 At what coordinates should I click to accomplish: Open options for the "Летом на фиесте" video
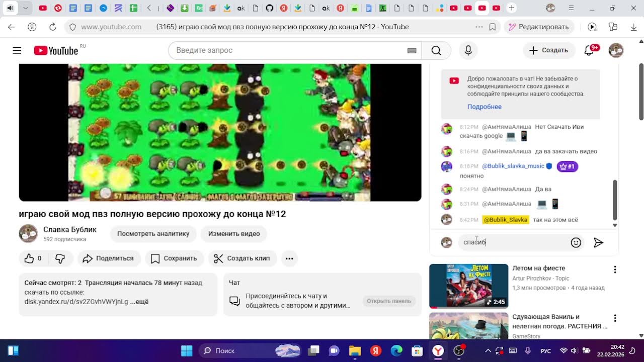615,269
